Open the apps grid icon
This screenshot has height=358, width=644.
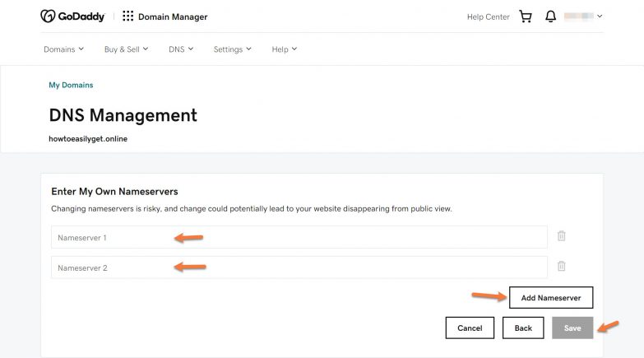pyautogui.click(x=127, y=16)
